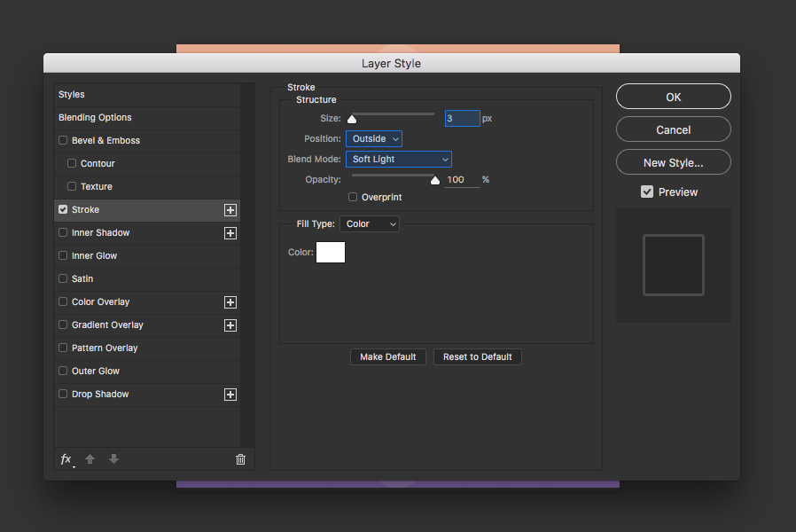This screenshot has width=796, height=532.
Task: Select the Pattern Overlay label in the list
Action: [x=105, y=348]
